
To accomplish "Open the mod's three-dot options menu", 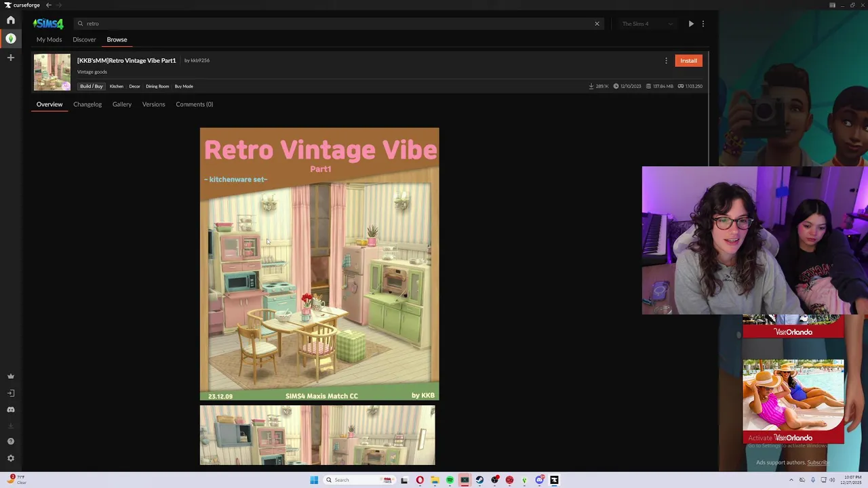I will 666,60.
